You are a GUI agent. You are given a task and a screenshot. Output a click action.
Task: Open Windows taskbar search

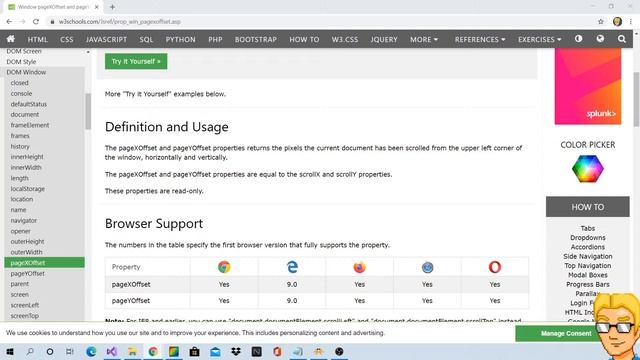pos(30,351)
